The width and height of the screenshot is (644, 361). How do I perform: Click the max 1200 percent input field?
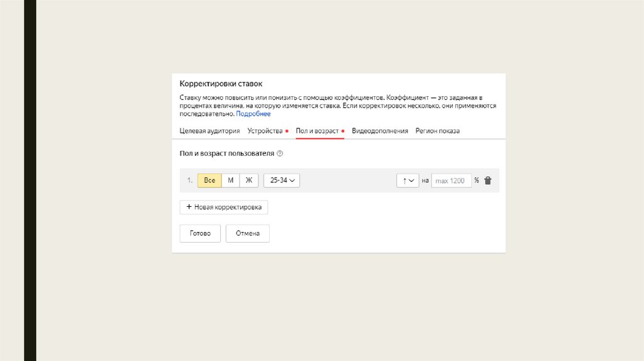tap(451, 181)
